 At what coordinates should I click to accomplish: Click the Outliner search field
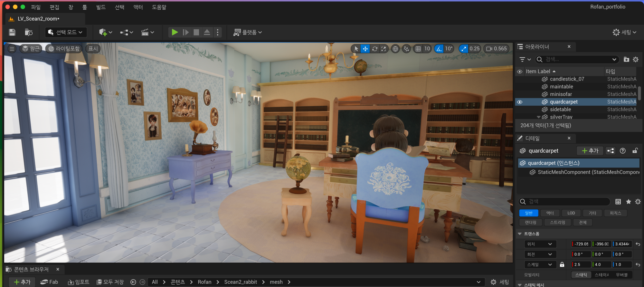coord(576,59)
